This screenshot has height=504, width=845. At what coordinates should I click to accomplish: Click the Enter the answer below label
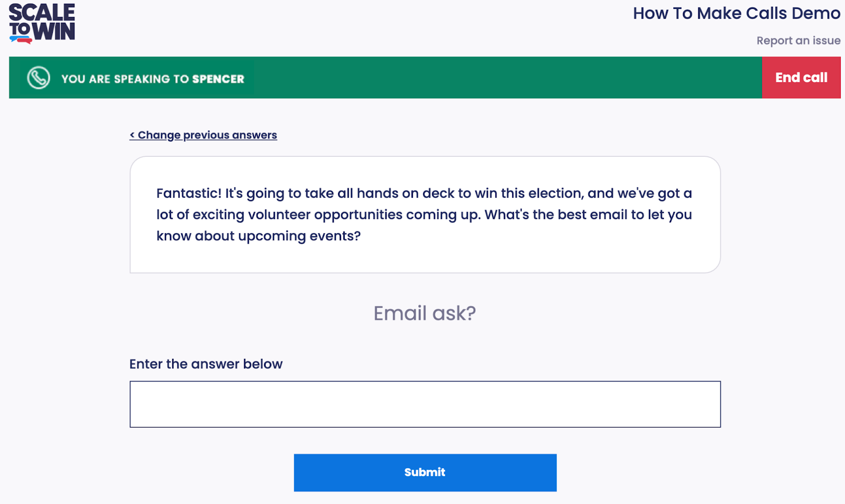206,364
